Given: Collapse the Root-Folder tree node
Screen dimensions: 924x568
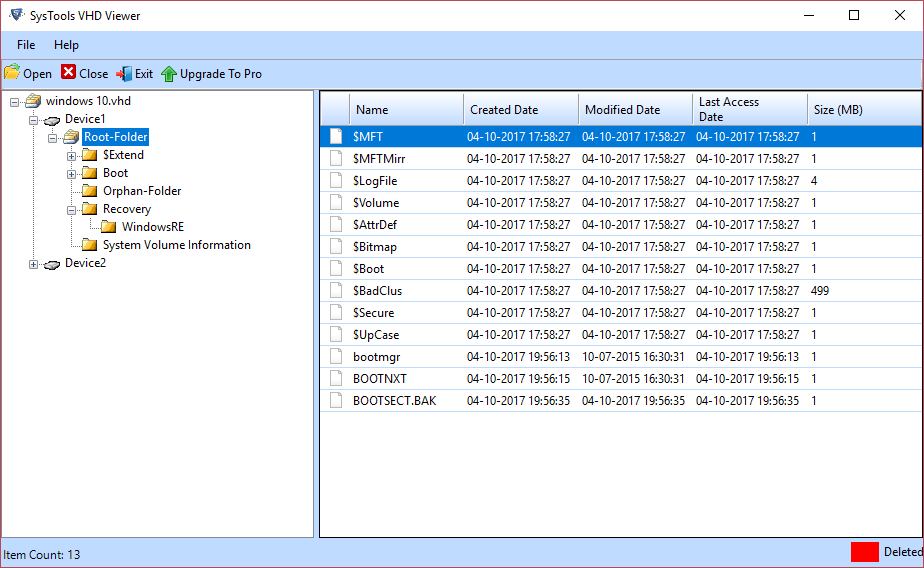Looking at the screenshot, I should pos(52,138).
